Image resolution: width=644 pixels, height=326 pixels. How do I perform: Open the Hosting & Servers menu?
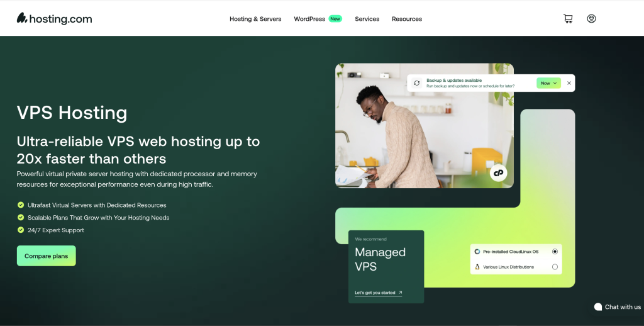click(x=255, y=19)
